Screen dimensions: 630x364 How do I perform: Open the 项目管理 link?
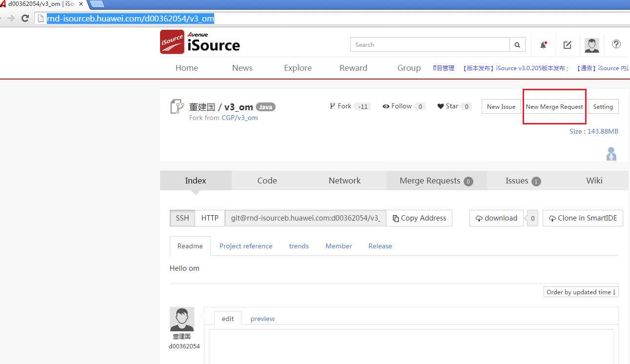(x=443, y=68)
